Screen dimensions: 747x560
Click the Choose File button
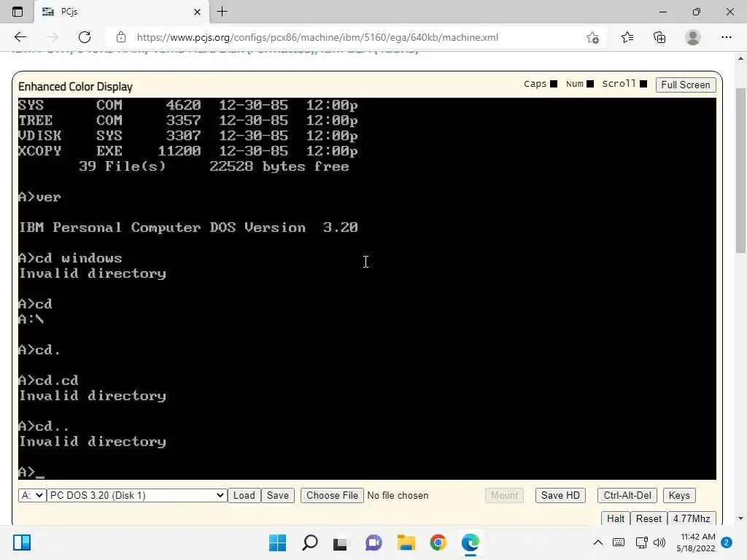tap(332, 495)
